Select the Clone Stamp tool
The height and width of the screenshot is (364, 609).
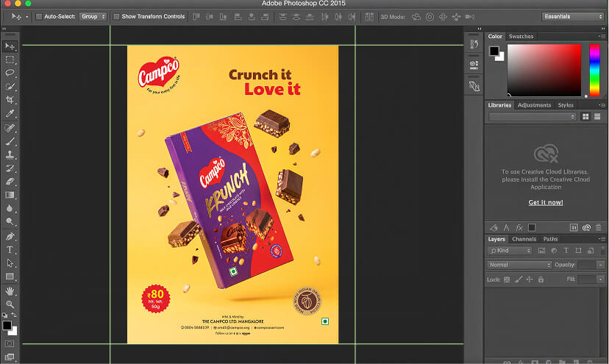coord(10,154)
